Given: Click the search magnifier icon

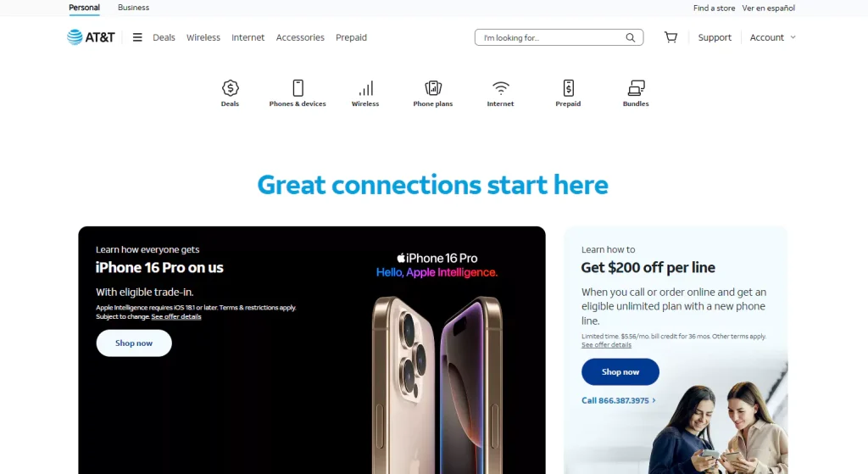Looking at the screenshot, I should pos(631,37).
